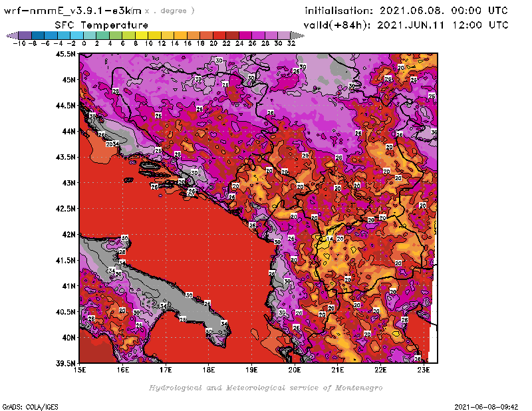Click the 'initialisation: 2021.06.08. 00:00 UTC' text
Viewport: 532px width, 411px height.
406,11
